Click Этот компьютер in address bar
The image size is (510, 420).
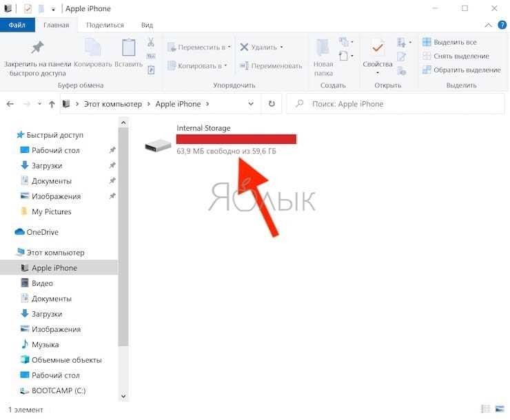click(x=113, y=104)
